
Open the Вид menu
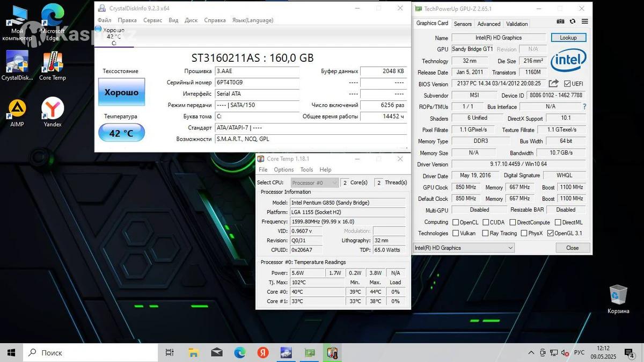[x=173, y=20]
